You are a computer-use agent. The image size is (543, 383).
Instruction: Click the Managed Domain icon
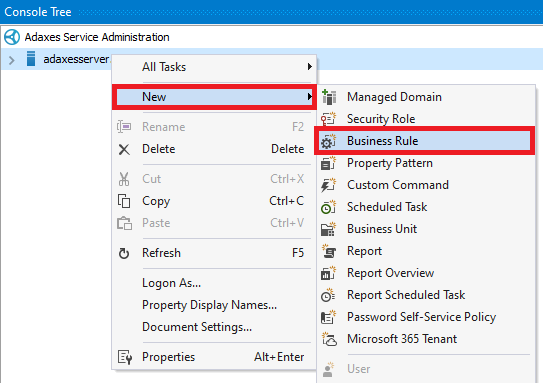(329, 97)
